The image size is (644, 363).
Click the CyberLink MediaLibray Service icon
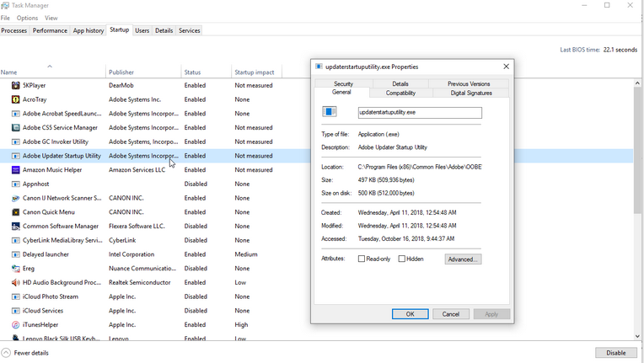coord(16,240)
